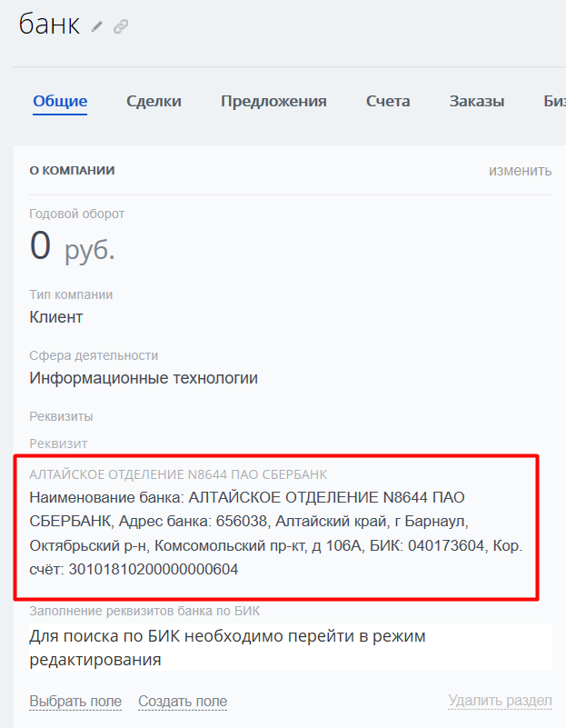
Task: Click the Сфера деятельности label
Action: click(x=94, y=355)
